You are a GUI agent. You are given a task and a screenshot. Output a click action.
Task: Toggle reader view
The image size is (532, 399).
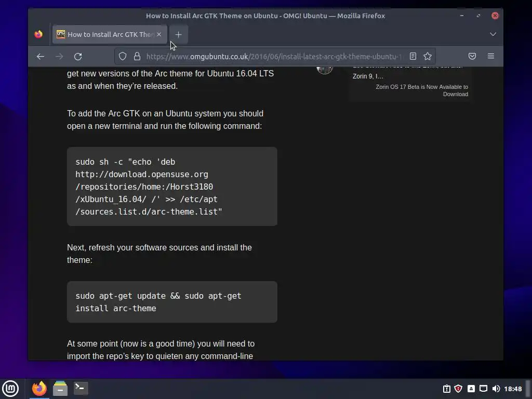413,56
